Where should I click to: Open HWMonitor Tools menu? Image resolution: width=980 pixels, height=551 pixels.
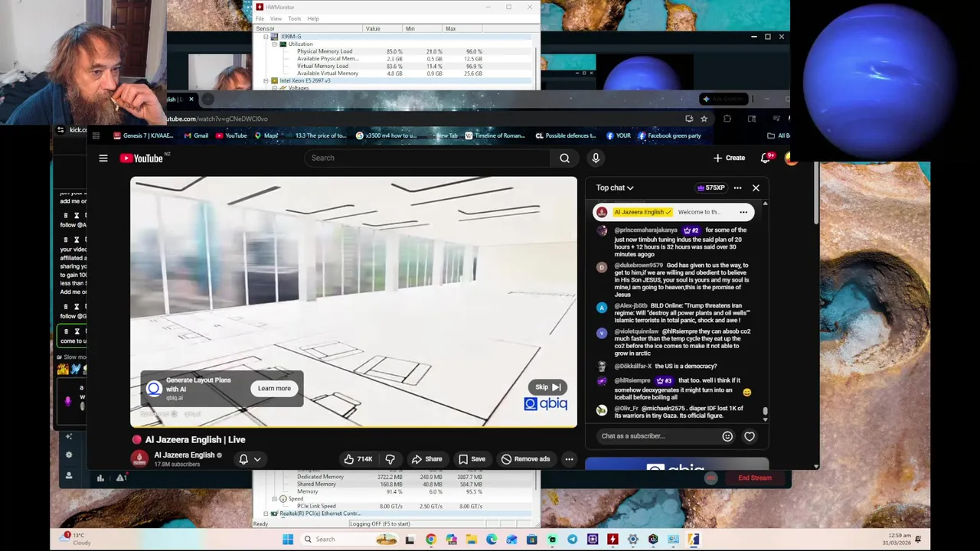294,18
